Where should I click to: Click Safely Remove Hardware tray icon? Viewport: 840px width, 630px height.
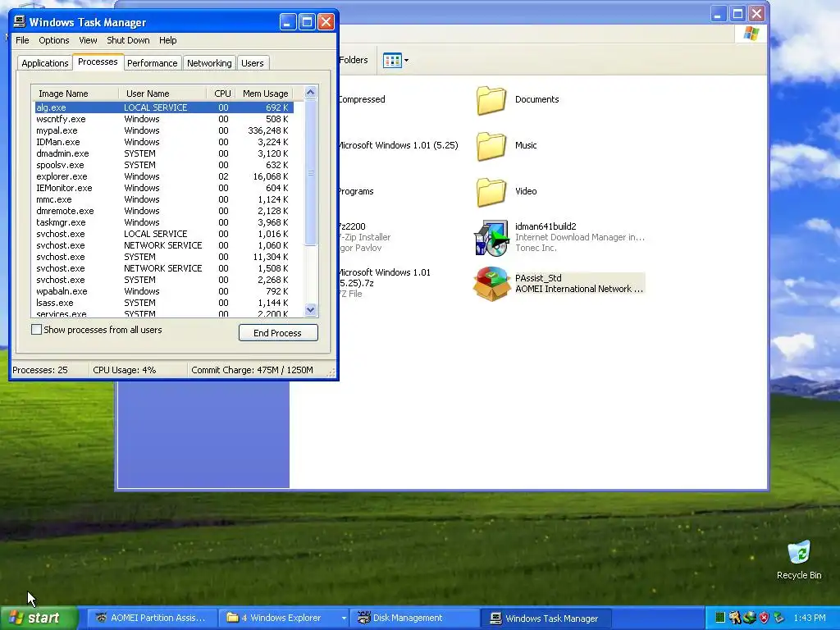[x=779, y=618]
